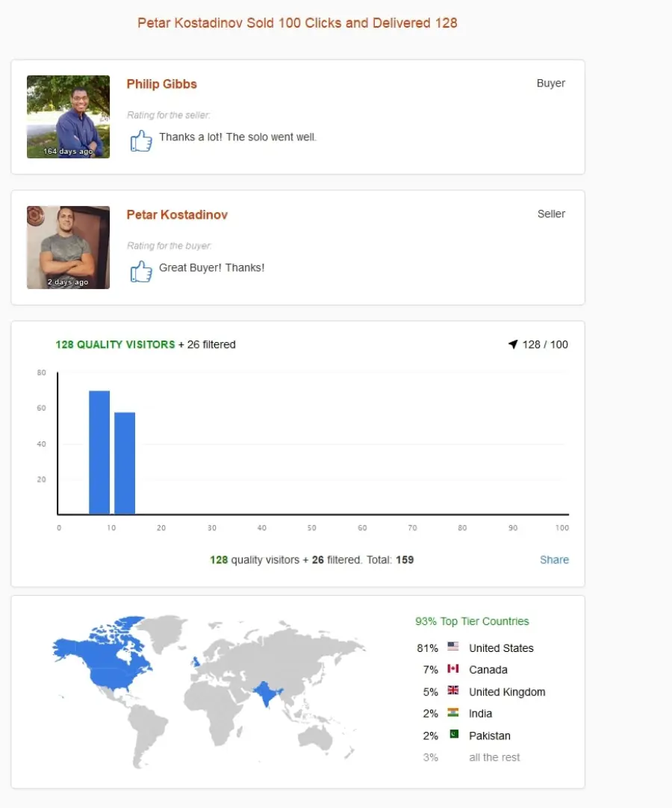Click Philip Gibbs's profile photo
Screen dimensions: 672x808
68,116
